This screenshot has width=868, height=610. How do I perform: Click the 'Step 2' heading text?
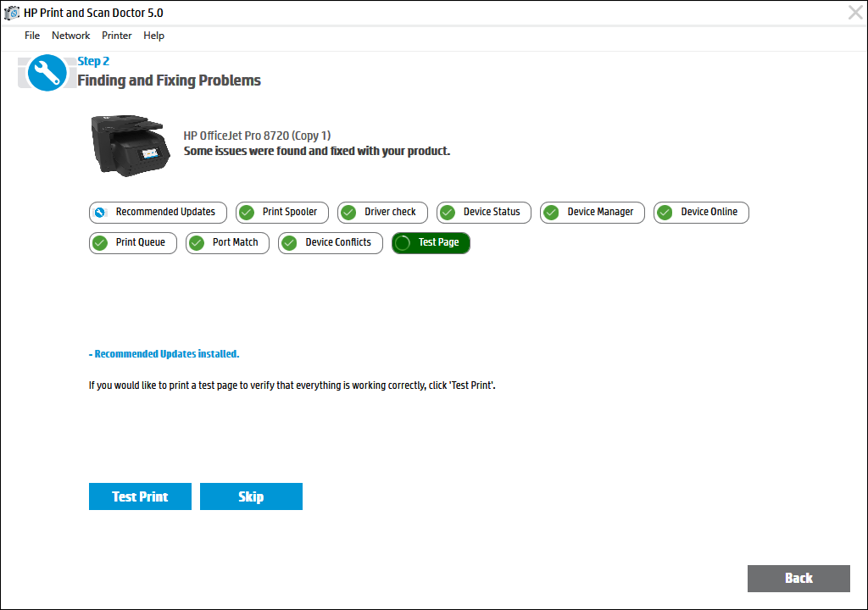pos(93,62)
